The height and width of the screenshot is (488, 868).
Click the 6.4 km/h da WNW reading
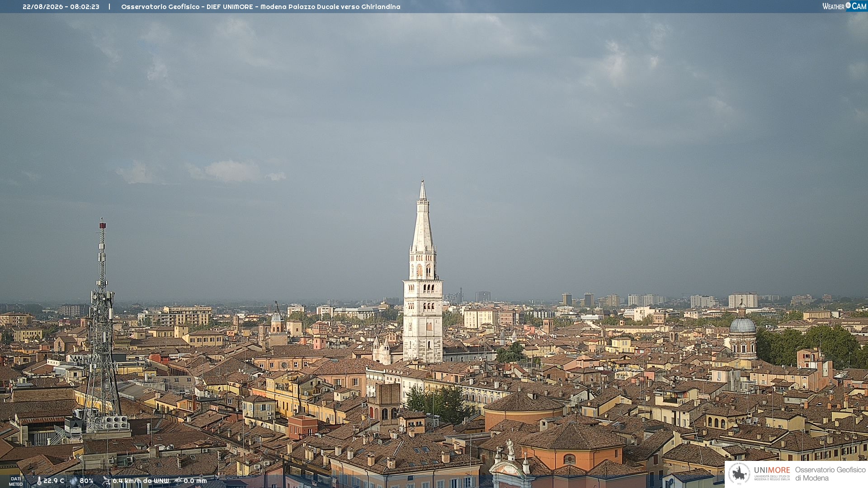(x=141, y=481)
